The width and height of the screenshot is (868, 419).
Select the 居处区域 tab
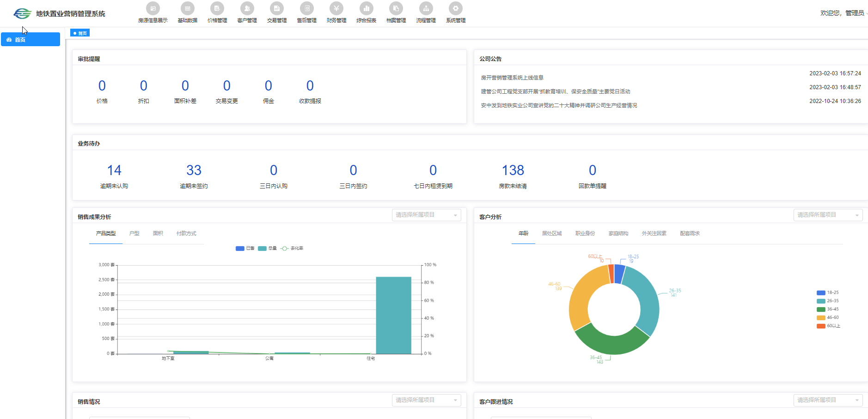pyautogui.click(x=552, y=233)
